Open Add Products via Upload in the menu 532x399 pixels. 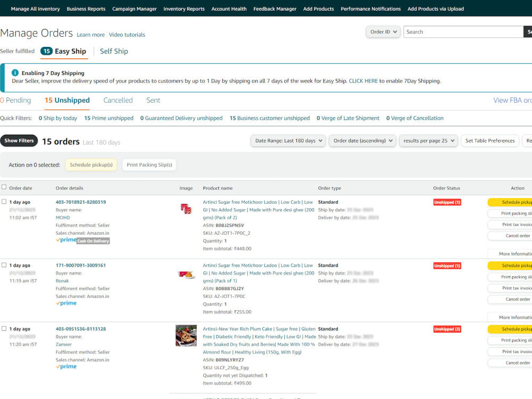[x=436, y=9]
